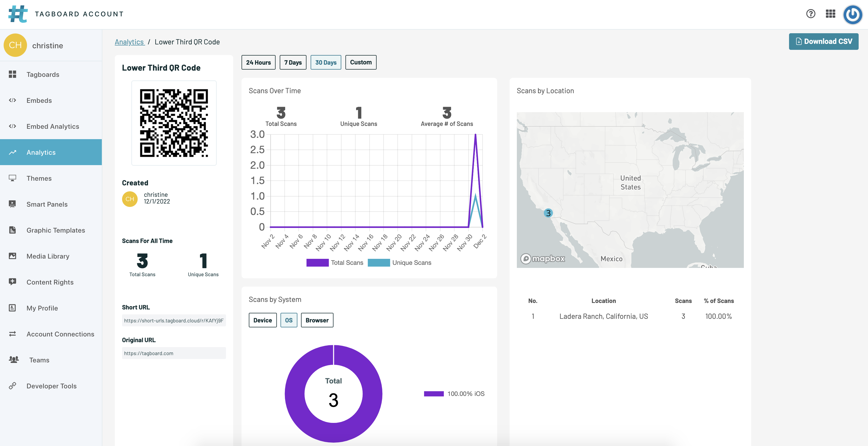Image resolution: width=868 pixels, height=446 pixels.
Task: Toggle Total Scans legend in chart
Action: 335,262
